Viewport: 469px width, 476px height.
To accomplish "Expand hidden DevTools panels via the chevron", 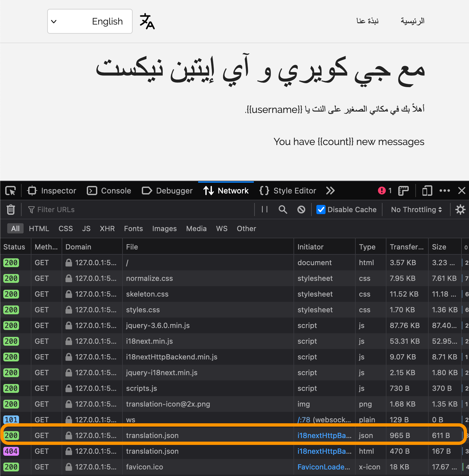I will click(330, 191).
